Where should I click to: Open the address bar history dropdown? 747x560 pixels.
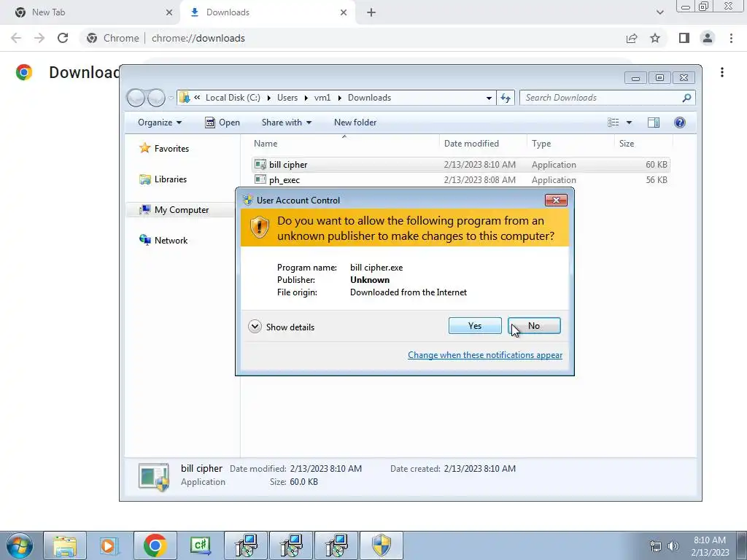pos(489,98)
